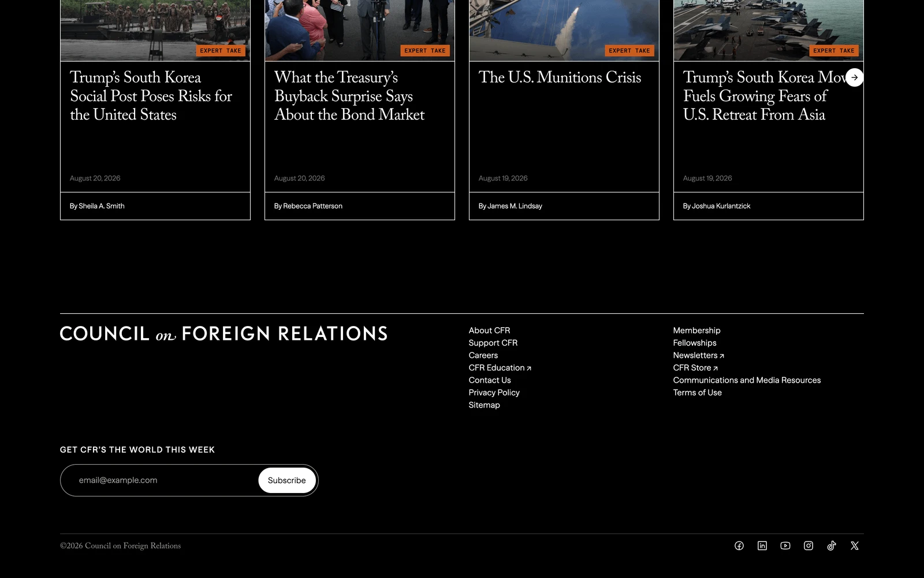Open CFR's Instagram profile icon
The width and height of the screenshot is (924, 578).
pos(808,546)
